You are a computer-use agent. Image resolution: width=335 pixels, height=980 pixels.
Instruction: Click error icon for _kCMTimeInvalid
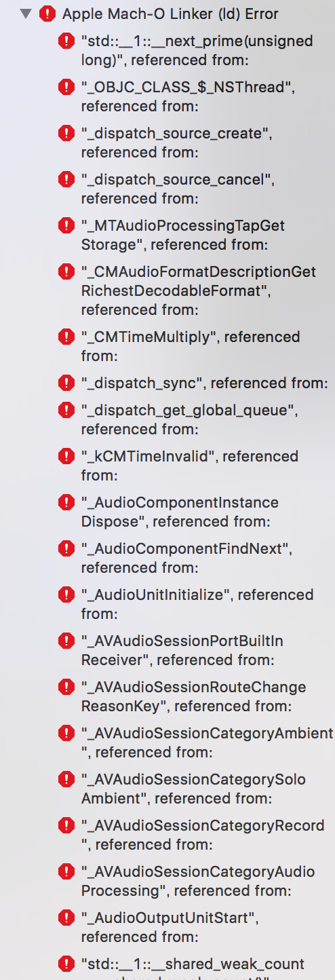click(x=66, y=456)
